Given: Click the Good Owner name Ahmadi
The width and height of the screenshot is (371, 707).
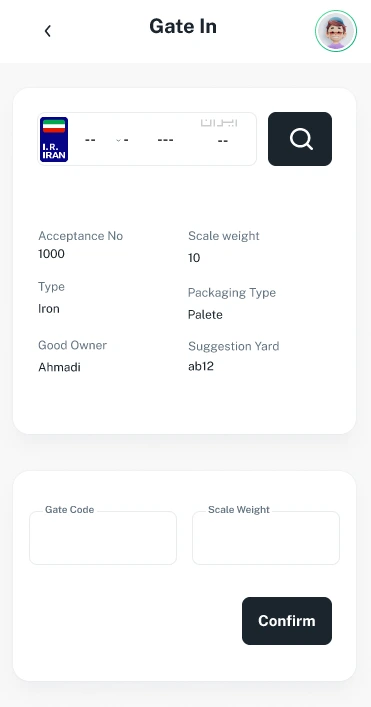Looking at the screenshot, I should 60,367.
